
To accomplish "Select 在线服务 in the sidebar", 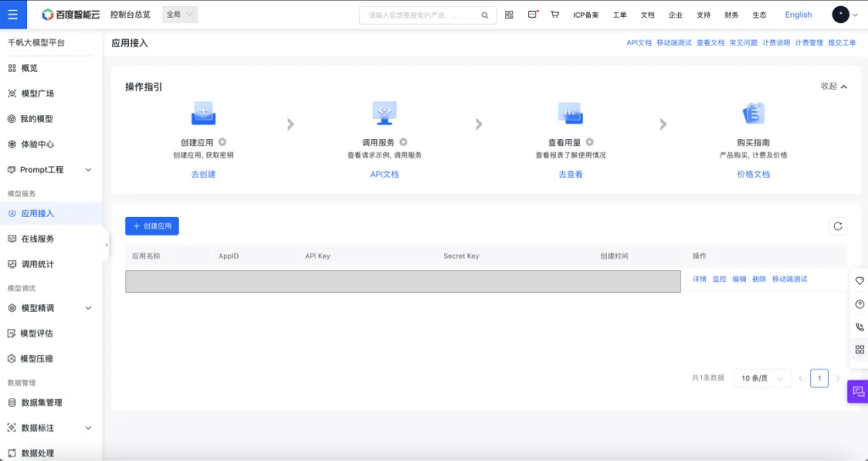I will 37,239.
